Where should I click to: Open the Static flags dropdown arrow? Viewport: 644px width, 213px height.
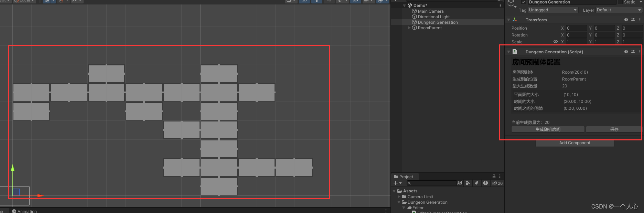point(640,2)
